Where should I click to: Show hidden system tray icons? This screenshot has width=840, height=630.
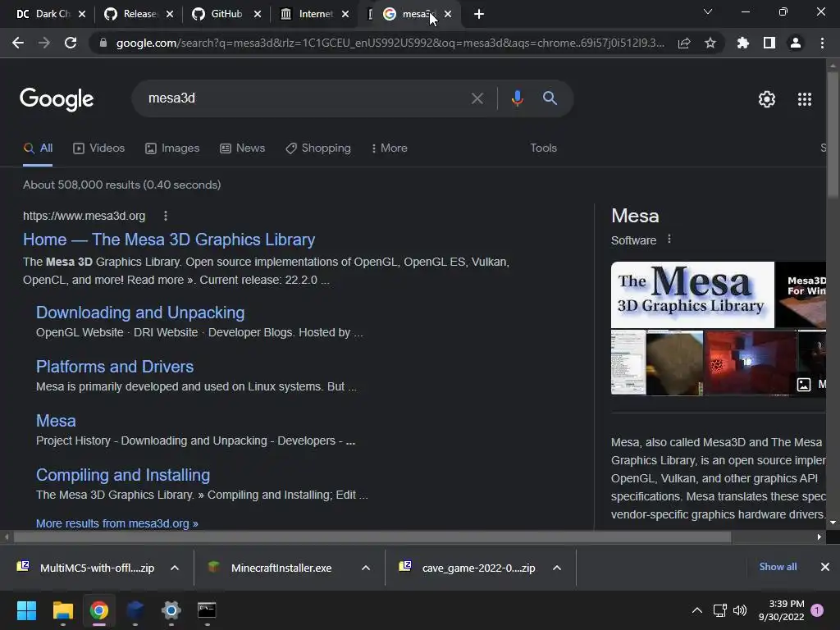(697, 610)
